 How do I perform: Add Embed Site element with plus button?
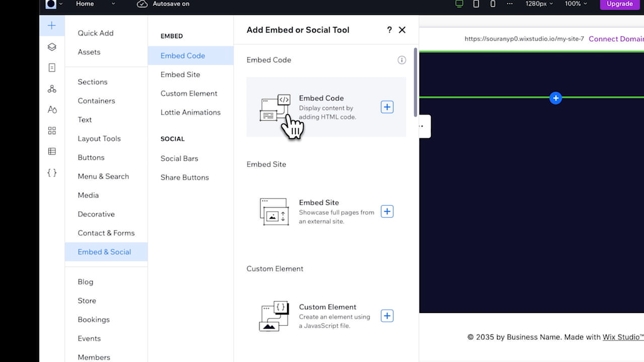click(387, 212)
